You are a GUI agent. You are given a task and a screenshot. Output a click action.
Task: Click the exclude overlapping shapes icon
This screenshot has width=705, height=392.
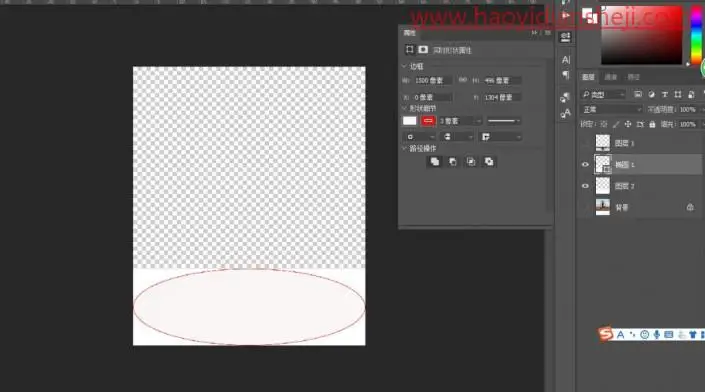pos(489,162)
